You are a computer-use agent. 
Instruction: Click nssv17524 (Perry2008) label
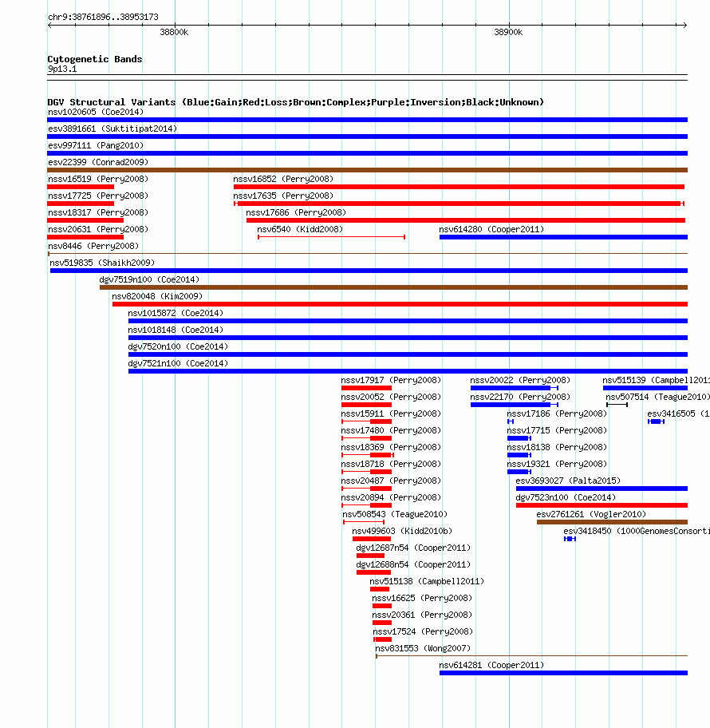(x=423, y=631)
